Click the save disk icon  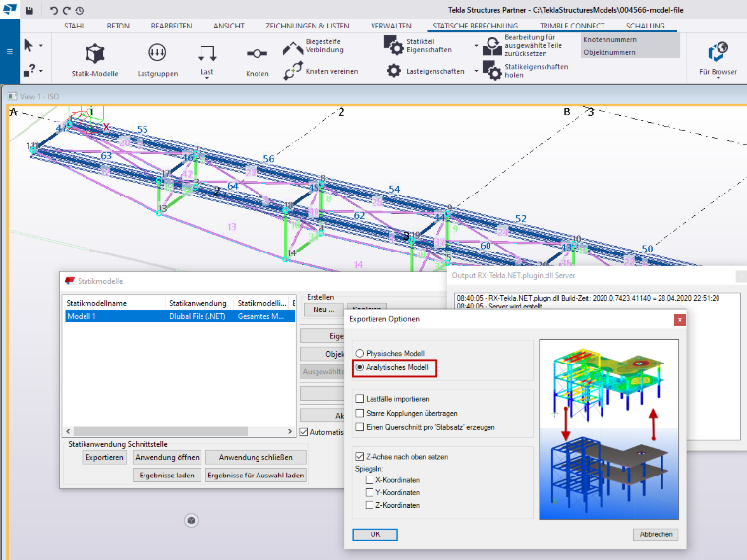click(x=29, y=10)
